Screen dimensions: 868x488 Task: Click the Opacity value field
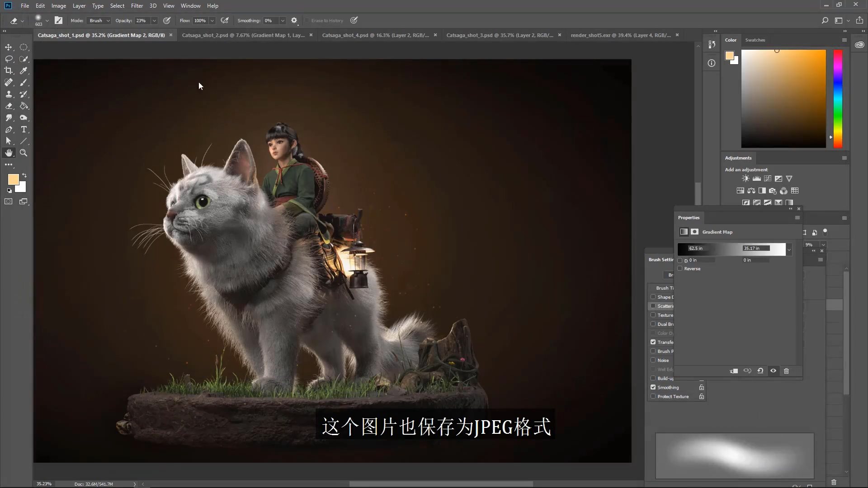(142, 20)
